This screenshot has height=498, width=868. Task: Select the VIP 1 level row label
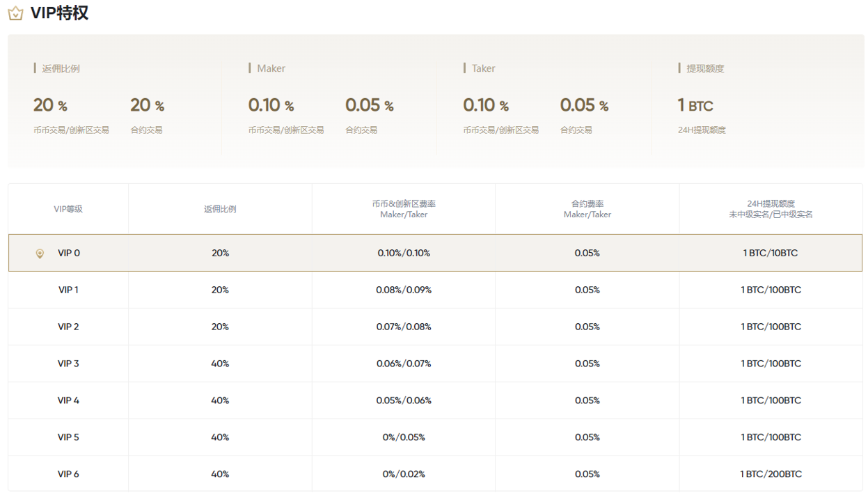coord(68,290)
